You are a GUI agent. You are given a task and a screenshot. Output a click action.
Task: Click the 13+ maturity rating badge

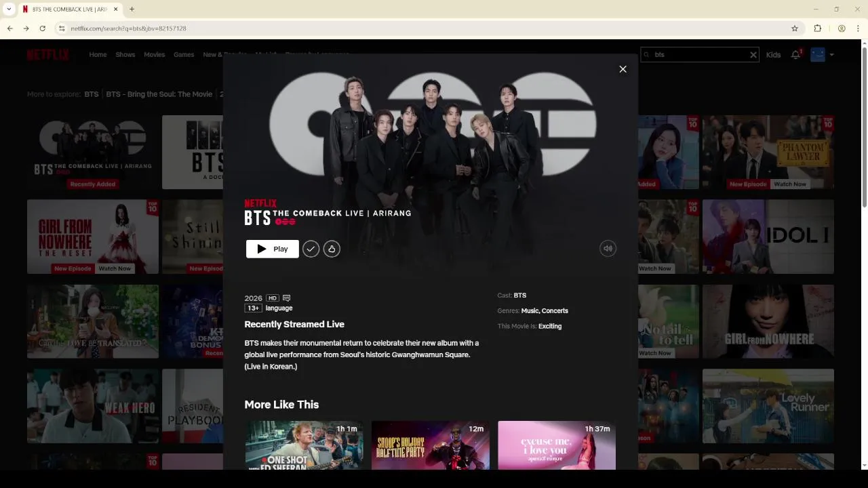[x=253, y=308]
